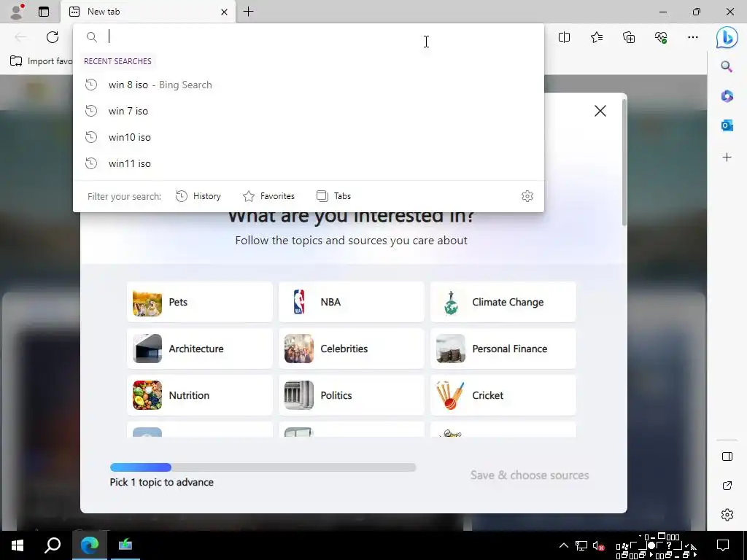Open split screen view icon
The width and height of the screenshot is (747, 560).
pos(564,37)
